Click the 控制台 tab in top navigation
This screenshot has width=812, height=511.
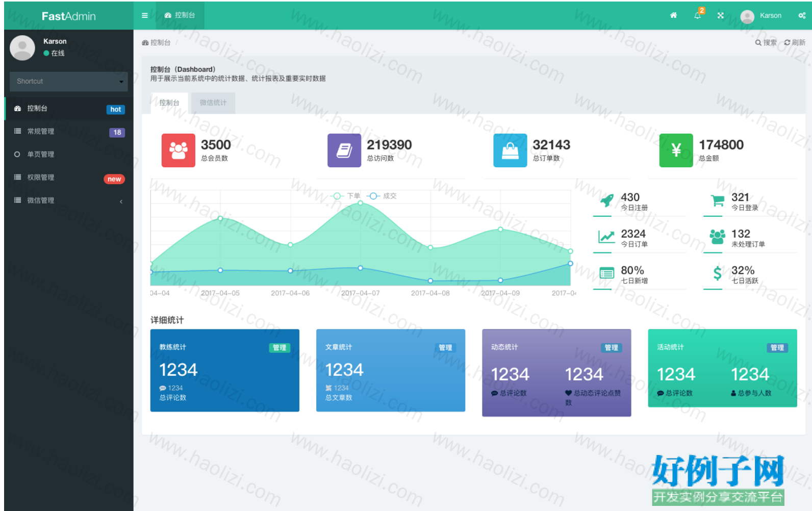coord(180,15)
